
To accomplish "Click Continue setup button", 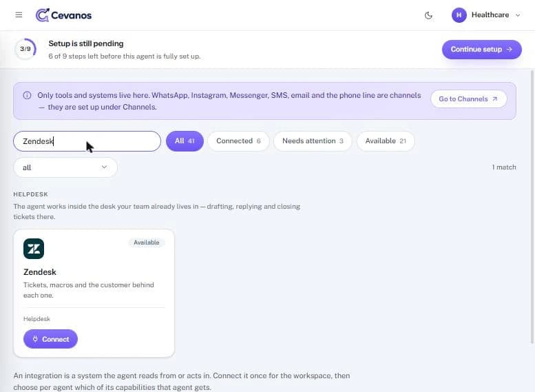I will click(482, 49).
